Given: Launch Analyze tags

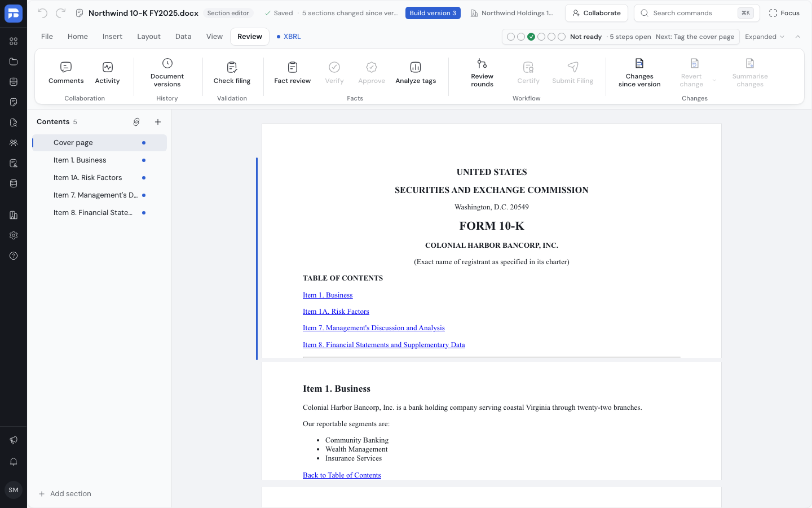Looking at the screenshot, I should [416, 73].
